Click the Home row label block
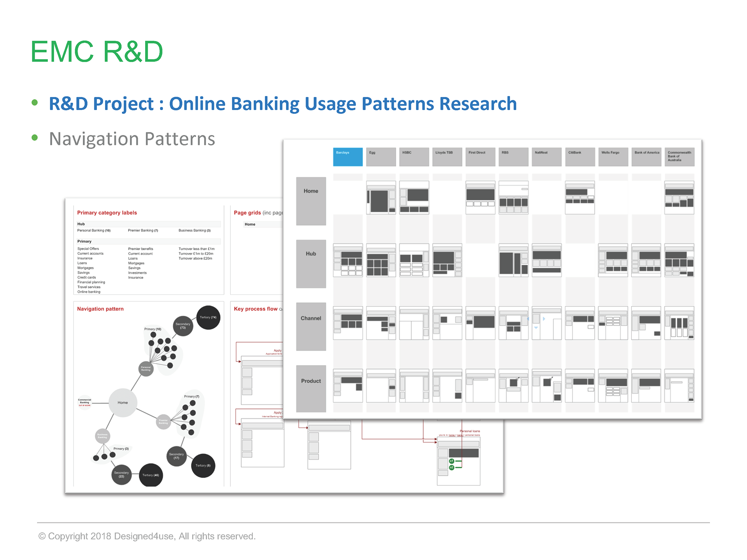This screenshot has height=560, width=747. click(311, 201)
